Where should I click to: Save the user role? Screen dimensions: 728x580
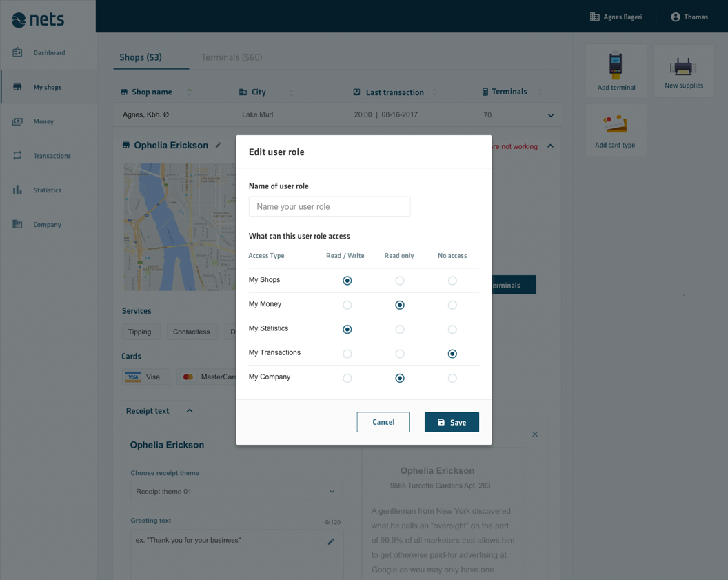click(452, 422)
